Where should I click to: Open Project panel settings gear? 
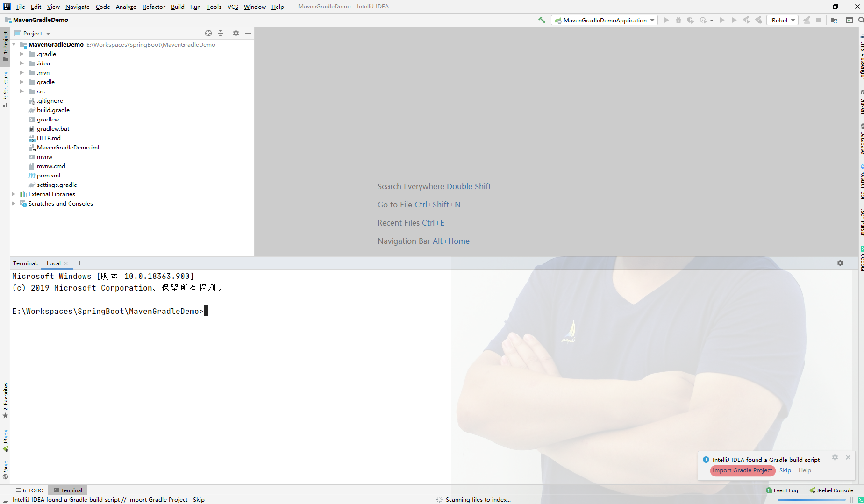click(236, 33)
